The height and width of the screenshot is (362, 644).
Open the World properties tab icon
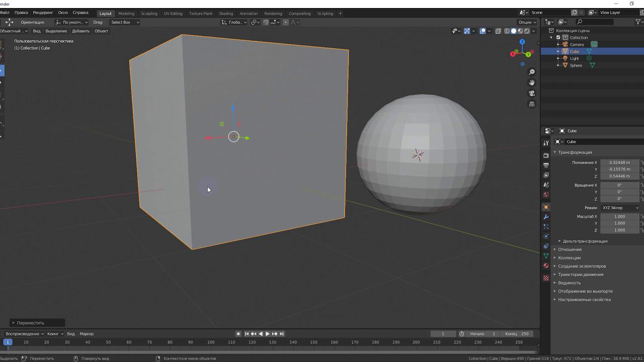point(546,195)
